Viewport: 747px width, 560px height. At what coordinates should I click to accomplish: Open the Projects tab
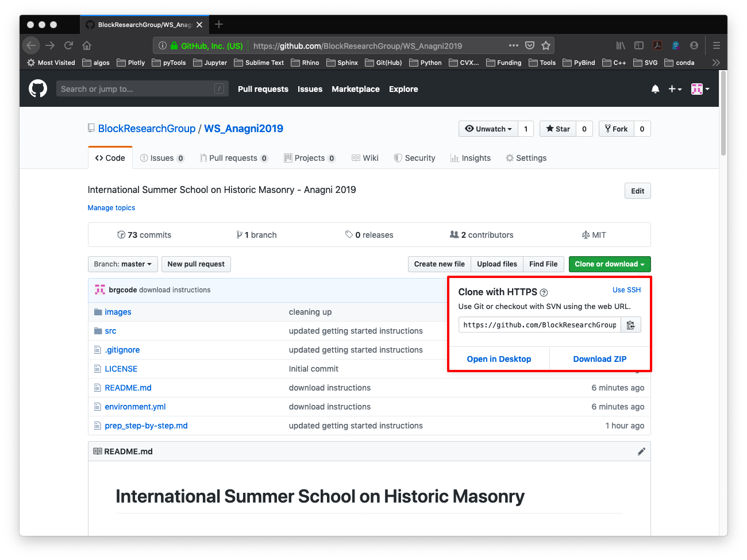point(310,158)
